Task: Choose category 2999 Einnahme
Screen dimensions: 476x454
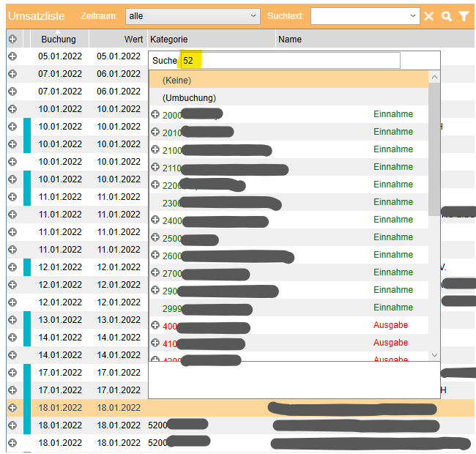Action: click(x=289, y=308)
